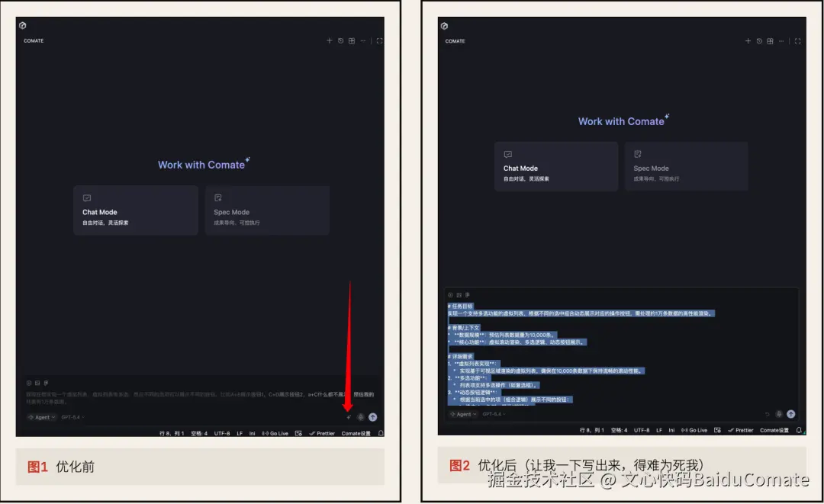Click the sparkle prompt-optimize icon in Figure 1
The width and height of the screenshot is (824, 504).
pyautogui.click(x=349, y=417)
